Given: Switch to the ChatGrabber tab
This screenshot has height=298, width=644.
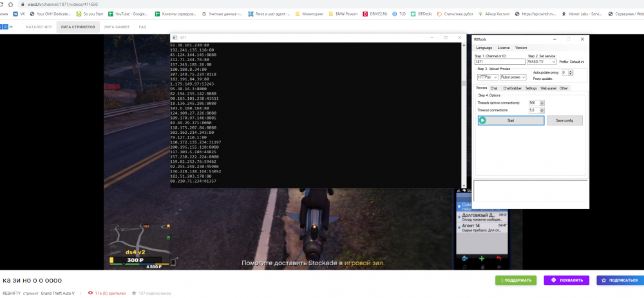Looking at the screenshot, I should [x=512, y=88].
